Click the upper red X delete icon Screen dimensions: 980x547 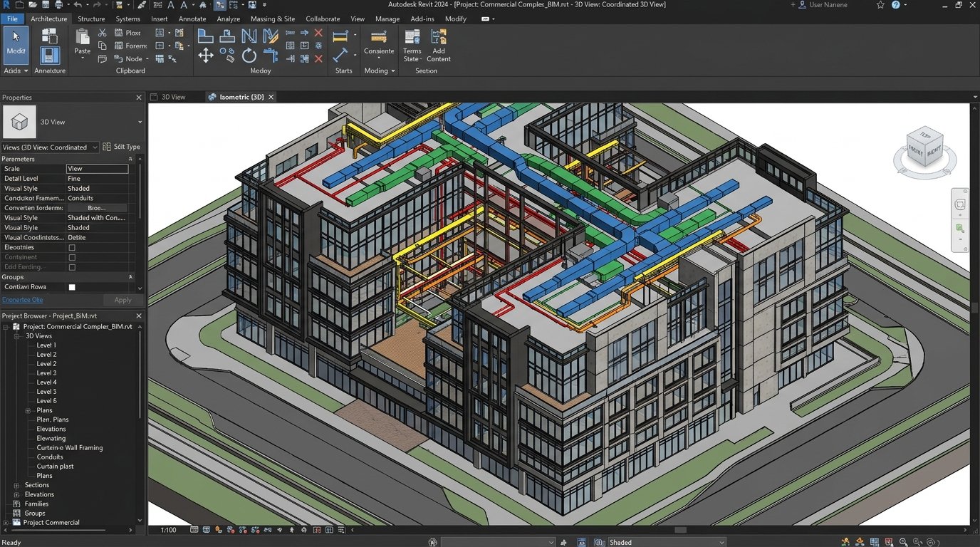click(x=318, y=33)
